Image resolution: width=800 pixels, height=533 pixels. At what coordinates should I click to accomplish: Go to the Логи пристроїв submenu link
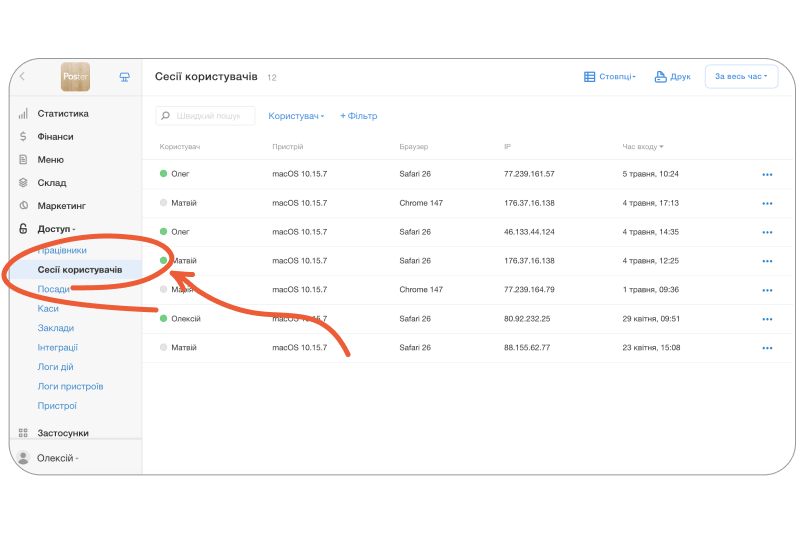(70, 386)
